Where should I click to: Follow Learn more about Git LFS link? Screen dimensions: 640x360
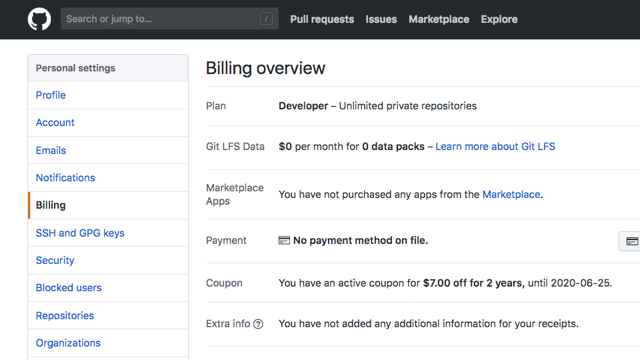point(495,147)
